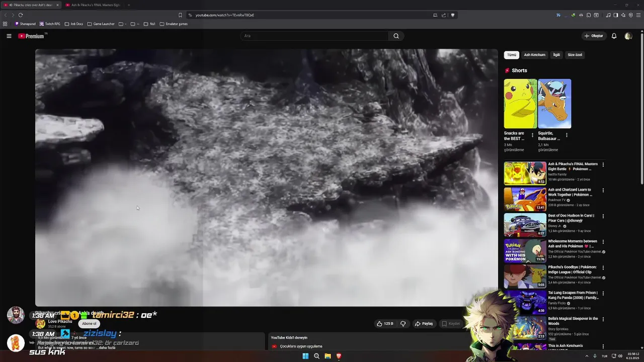Viewport: 644px width, 362px height.
Task: Open the browser extensions puzzle icon
Action: 589,15
